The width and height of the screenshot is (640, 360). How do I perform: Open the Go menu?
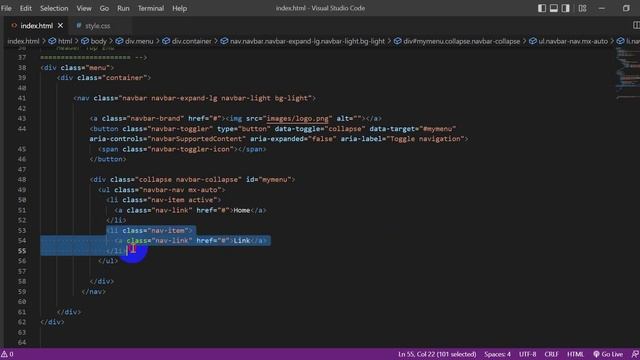click(104, 8)
